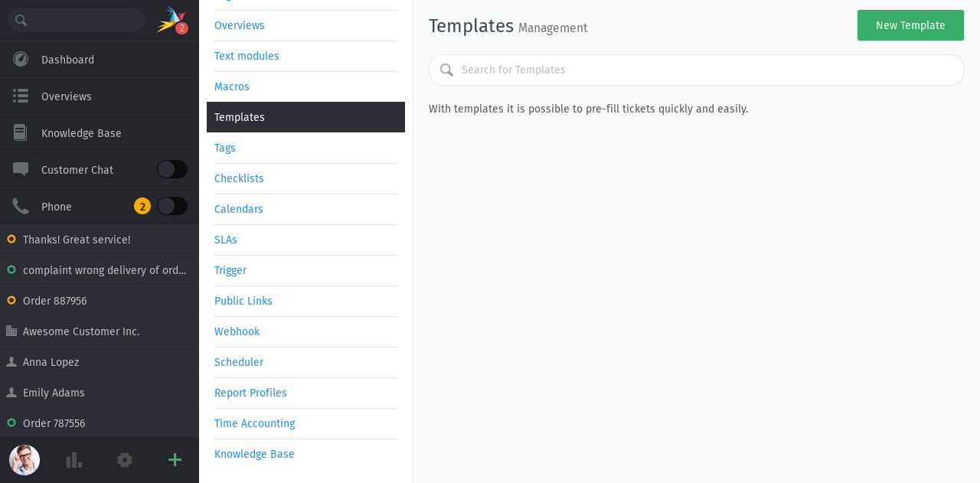Open the Checklists link
The width and height of the screenshot is (980, 483).
[239, 178]
